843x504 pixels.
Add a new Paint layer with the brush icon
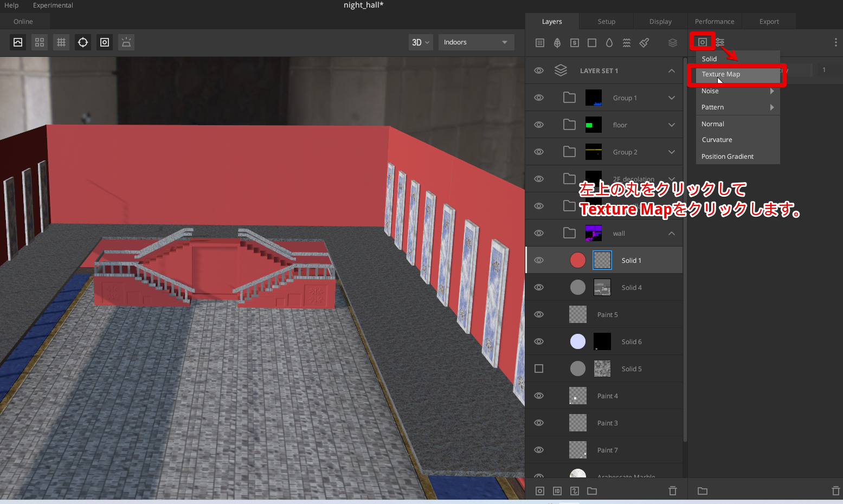tap(643, 42)
